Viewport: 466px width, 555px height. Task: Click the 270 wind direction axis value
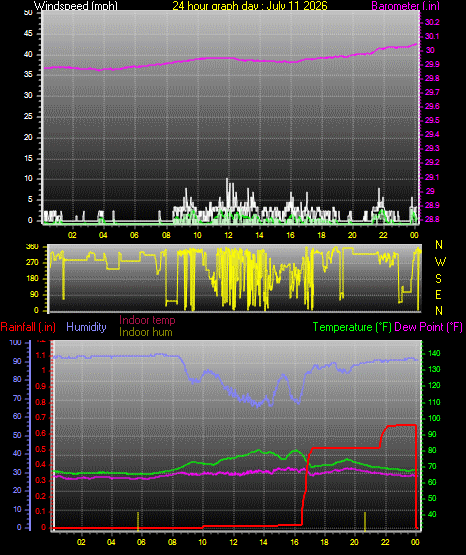(x=32, y=263)
